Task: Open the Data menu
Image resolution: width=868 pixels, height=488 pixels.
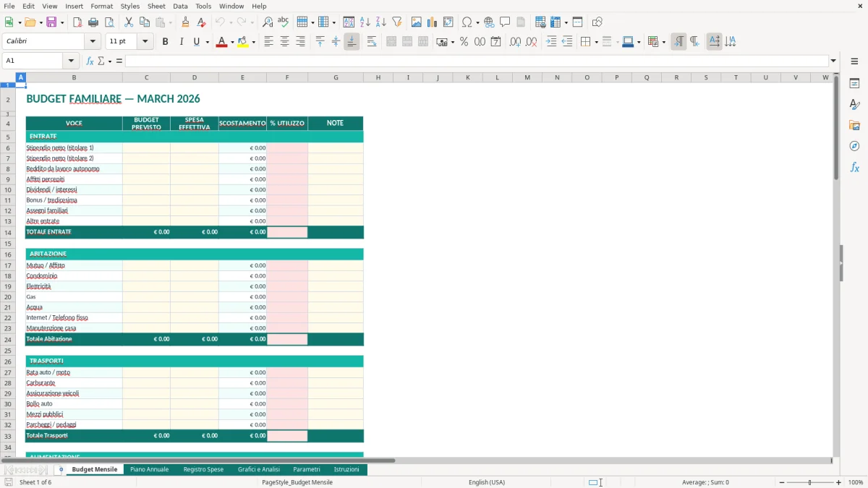Action: tap(180, 6)
